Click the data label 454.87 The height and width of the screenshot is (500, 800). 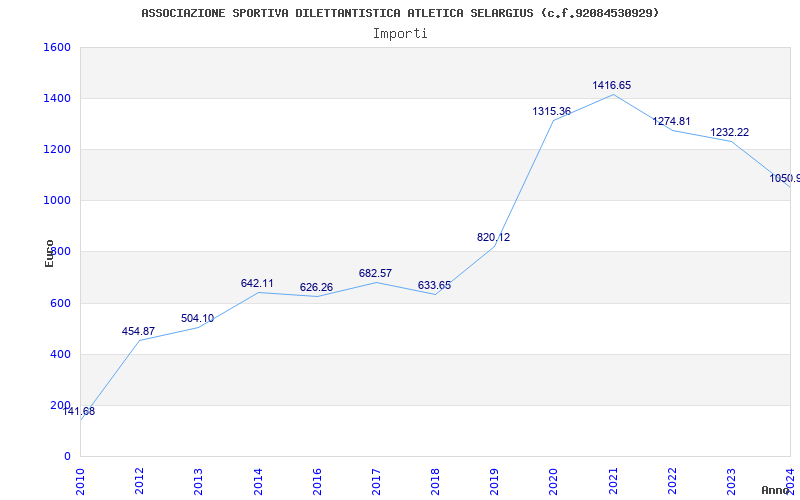[138, 331]
